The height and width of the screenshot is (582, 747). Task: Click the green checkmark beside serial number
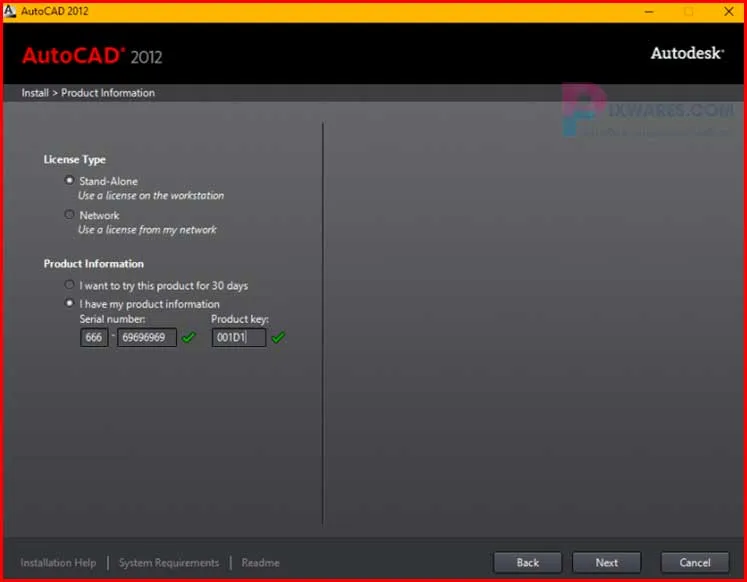(189, 337)
